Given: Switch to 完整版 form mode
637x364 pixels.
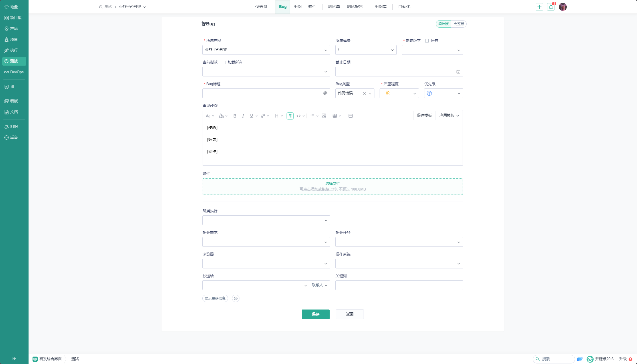Looking at the screenshot, I should click(x=459, y=24).
